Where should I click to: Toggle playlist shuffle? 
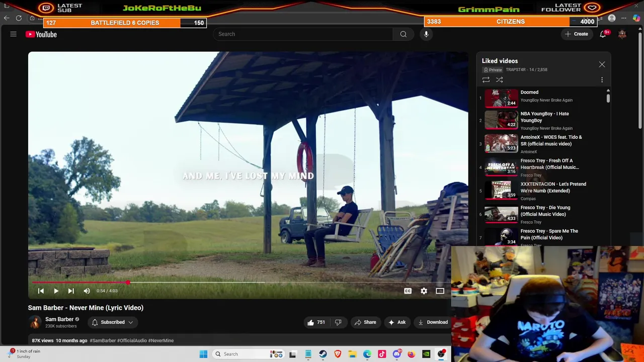click(x=500, y=80)
